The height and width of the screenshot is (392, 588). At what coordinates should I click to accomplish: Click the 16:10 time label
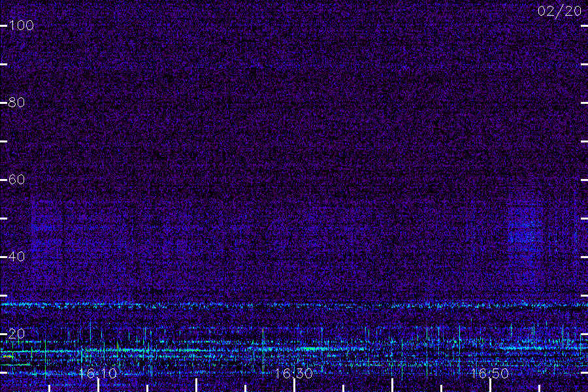tap(98, 373)
